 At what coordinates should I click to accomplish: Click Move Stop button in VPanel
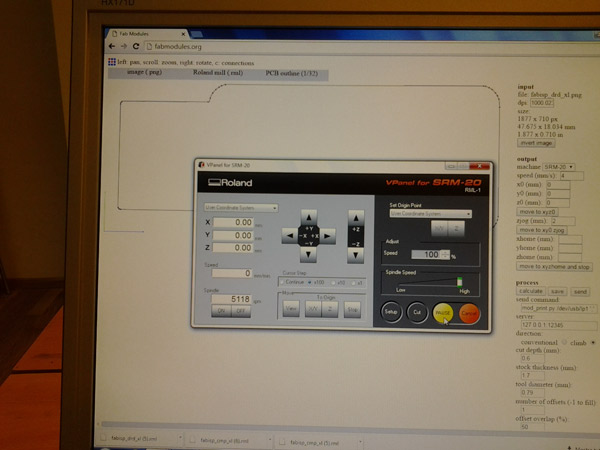click(352, 310)
